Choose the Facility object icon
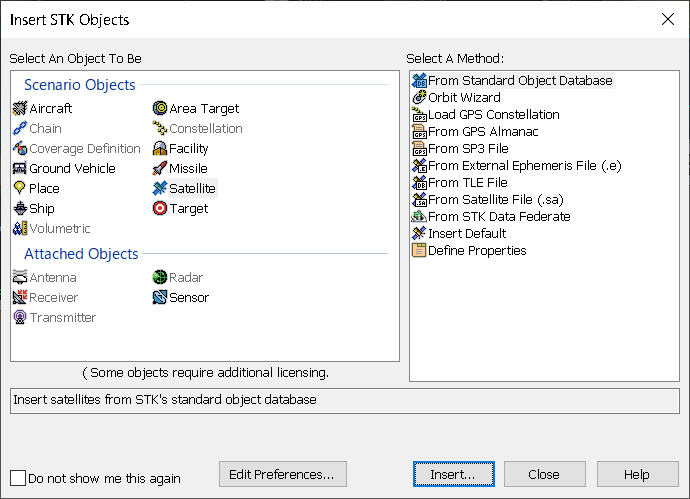This screenshot has height=499, width=690. tap(160, 149)
